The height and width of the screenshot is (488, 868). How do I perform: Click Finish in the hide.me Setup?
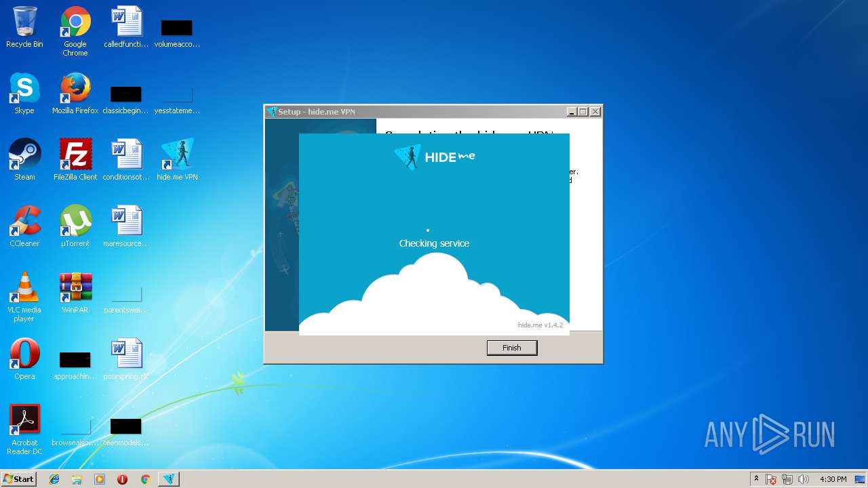click(x=512, y=348)
